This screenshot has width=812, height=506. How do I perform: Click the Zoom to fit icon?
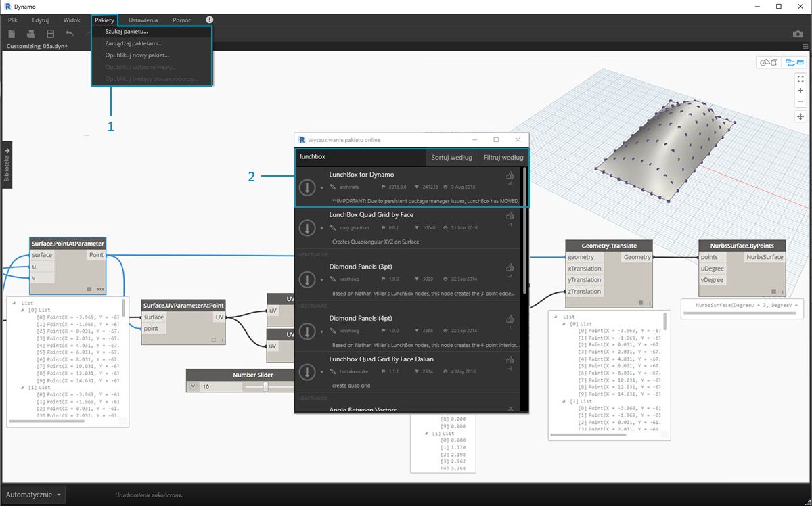tap(800, 78)
